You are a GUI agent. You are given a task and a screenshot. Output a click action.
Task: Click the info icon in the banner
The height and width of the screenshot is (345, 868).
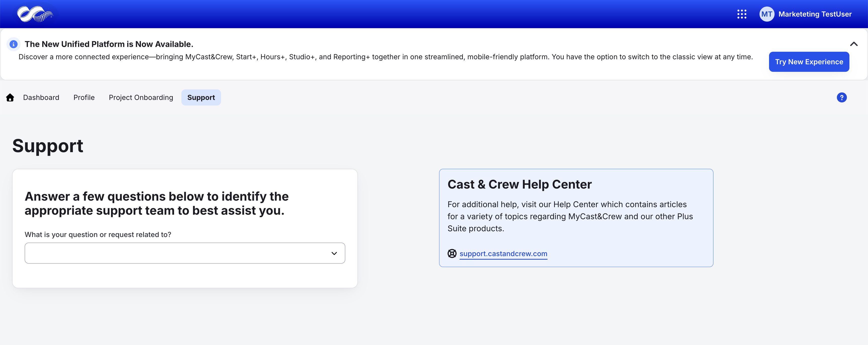pos(14,44)
